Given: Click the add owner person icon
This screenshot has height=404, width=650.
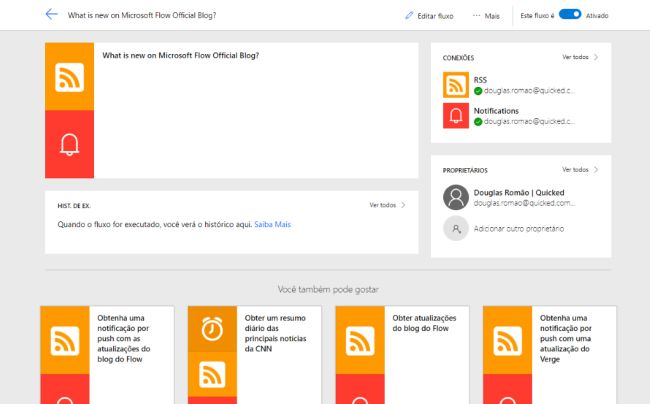Looking at the screenshot, I should pyautogui.click(x=456, y=228).
